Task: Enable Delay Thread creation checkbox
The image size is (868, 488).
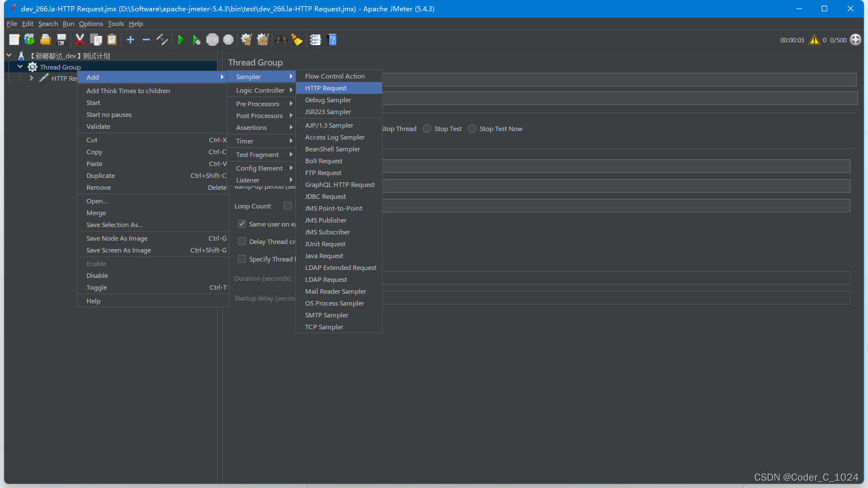Action: (242, 241)
